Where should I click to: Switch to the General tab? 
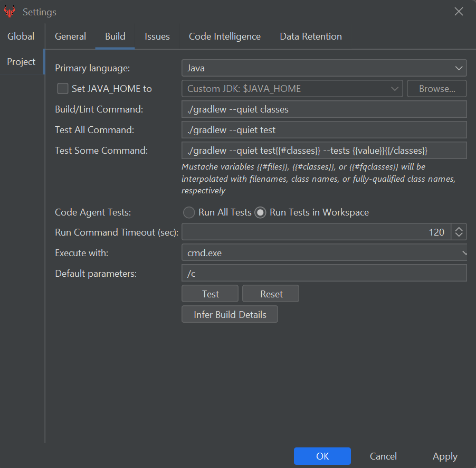tap(70, 36)
